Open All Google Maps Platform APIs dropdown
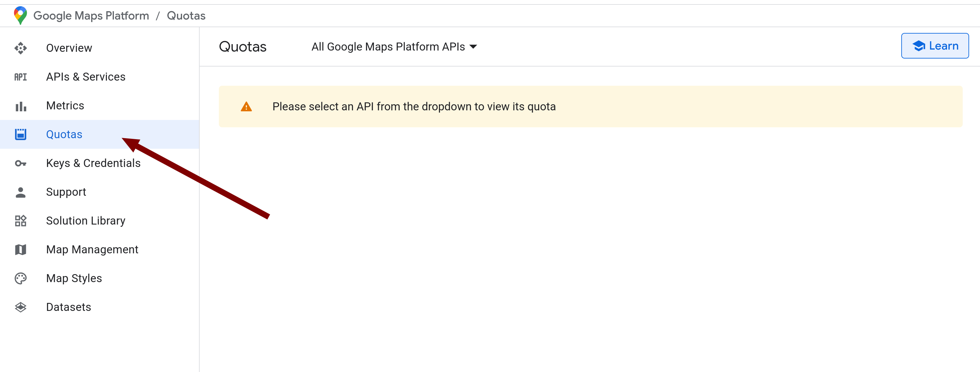Image resolution: width=980 pixels, height=372 pixels. click(388, 47)
